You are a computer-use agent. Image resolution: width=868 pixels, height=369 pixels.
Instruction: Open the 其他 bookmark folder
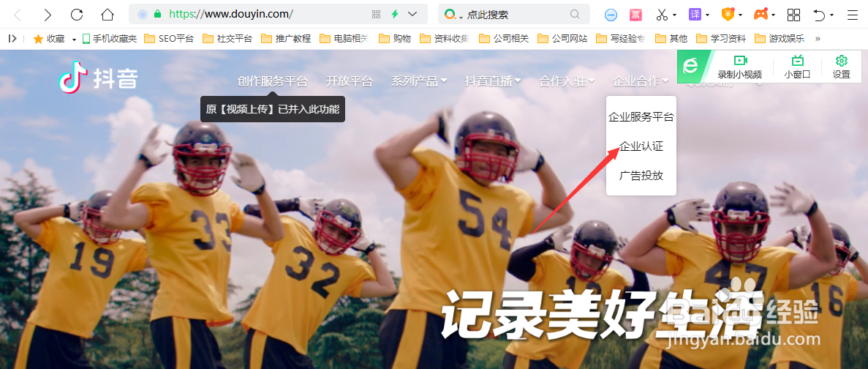click(x=671, y=38)
